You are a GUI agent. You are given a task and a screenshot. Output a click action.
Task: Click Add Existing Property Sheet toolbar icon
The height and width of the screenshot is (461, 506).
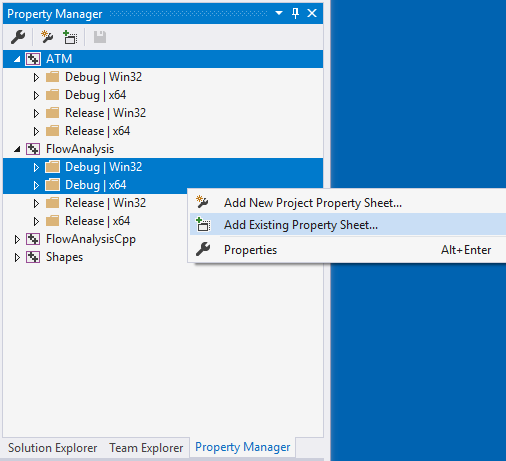[70, 37]
